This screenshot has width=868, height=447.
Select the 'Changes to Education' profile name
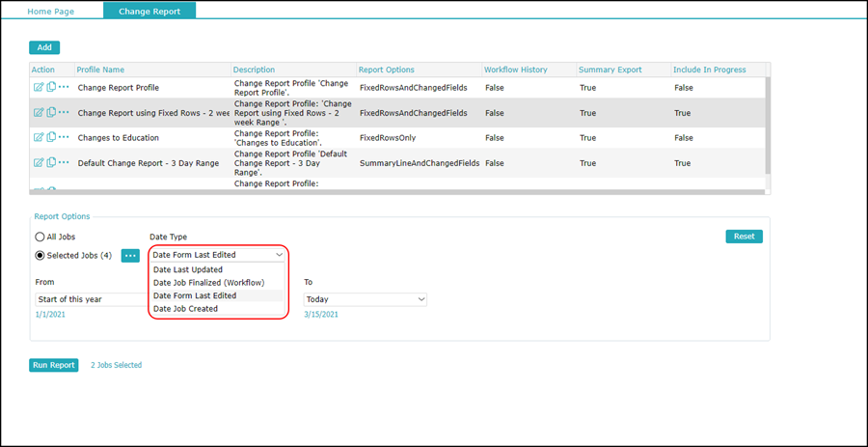pyautogui.click(x=118, y=138)
